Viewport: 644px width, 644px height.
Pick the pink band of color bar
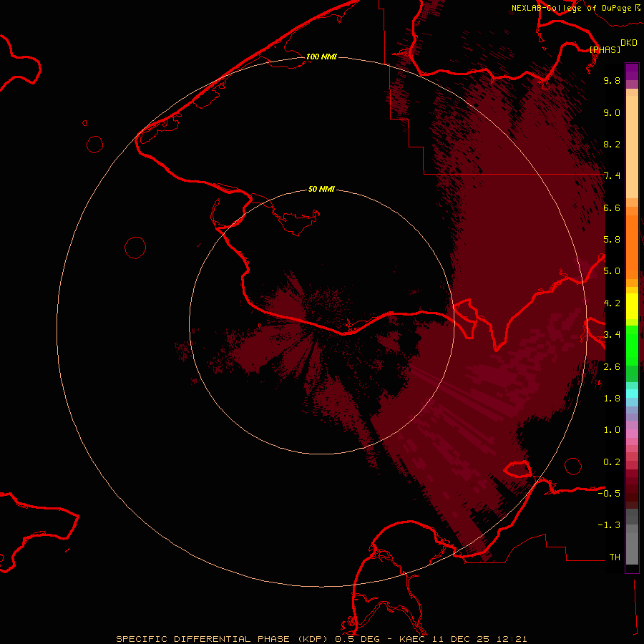click(632, 434)
